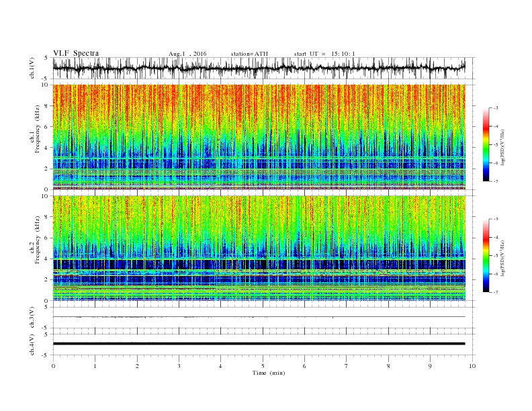
Task: Click time axis tick label '9'
Action: [430, 366]
